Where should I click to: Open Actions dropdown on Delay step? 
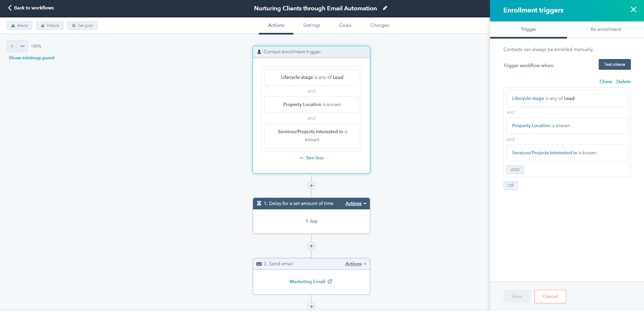pyautogui.click(x=355, y=204)
